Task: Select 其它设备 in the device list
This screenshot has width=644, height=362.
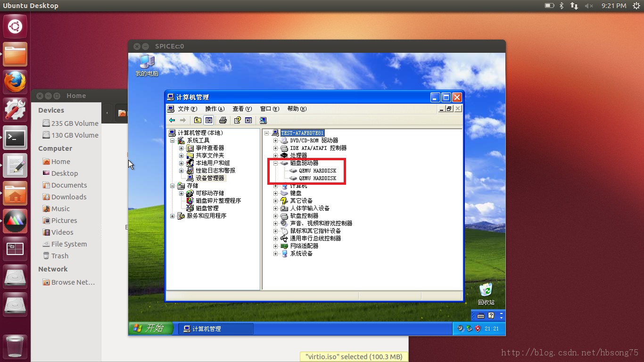Action: pyautogui.click(x=301, y=201)
